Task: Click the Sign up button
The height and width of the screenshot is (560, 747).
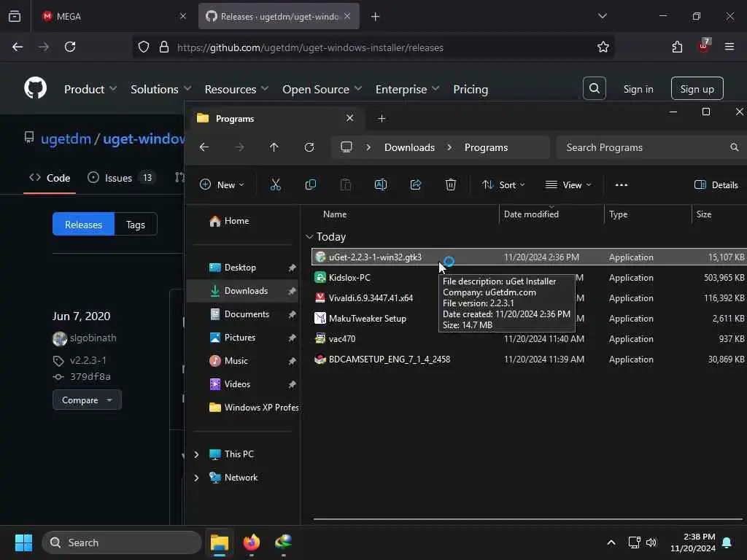Action: click(x=697, y=88)
